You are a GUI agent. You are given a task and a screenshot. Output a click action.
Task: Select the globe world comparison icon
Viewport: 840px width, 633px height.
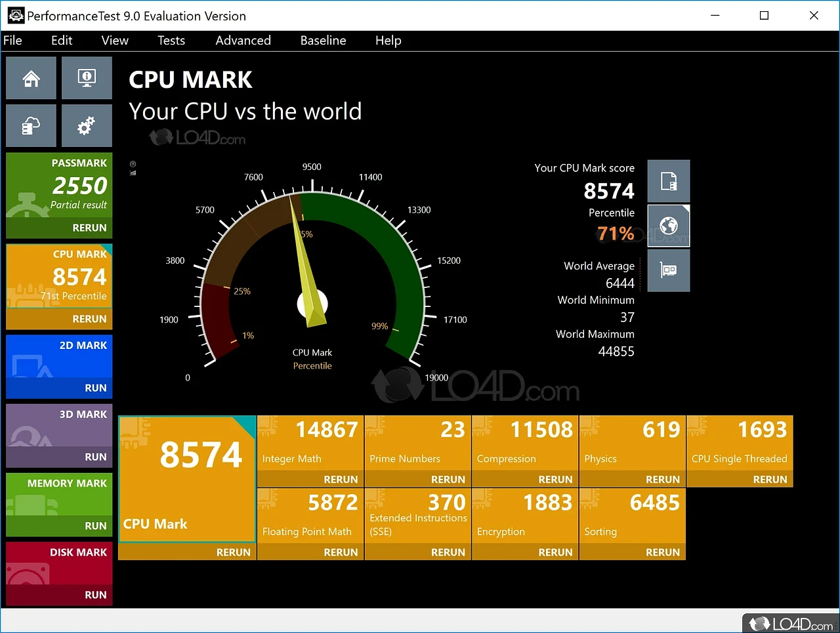coord(668,226)
